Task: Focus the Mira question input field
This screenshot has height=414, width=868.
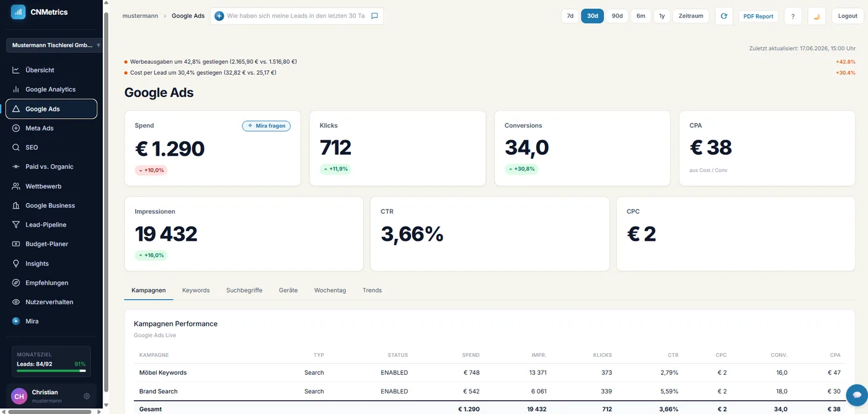Action: 296,16
